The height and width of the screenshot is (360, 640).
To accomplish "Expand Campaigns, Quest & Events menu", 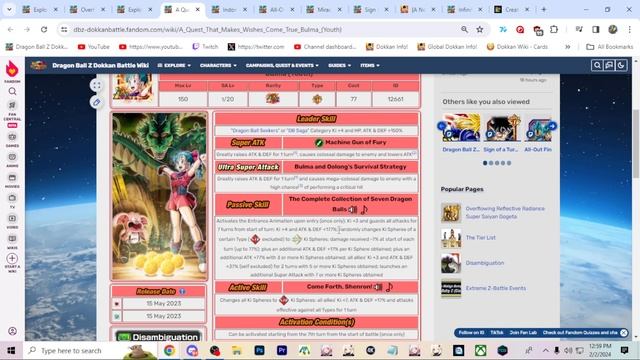I will tap(282, 65).
